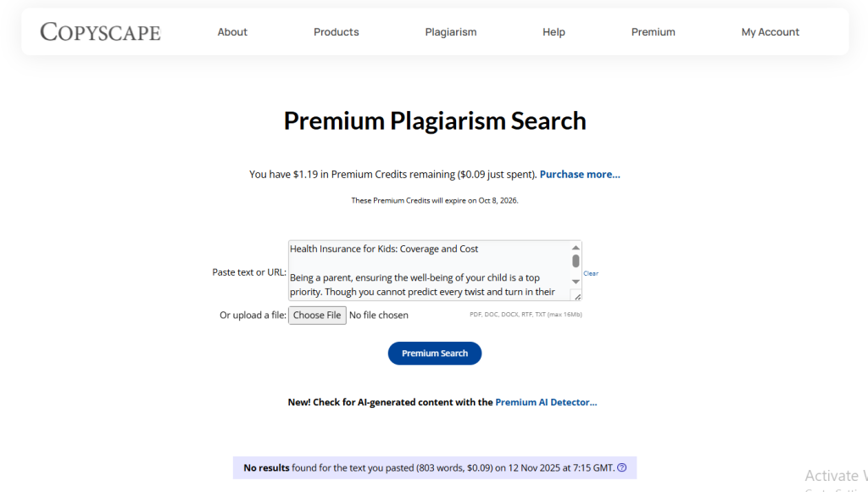Screen dimensions: 868x492
Task: Expand the Premium menu
Action: [654, 32]
